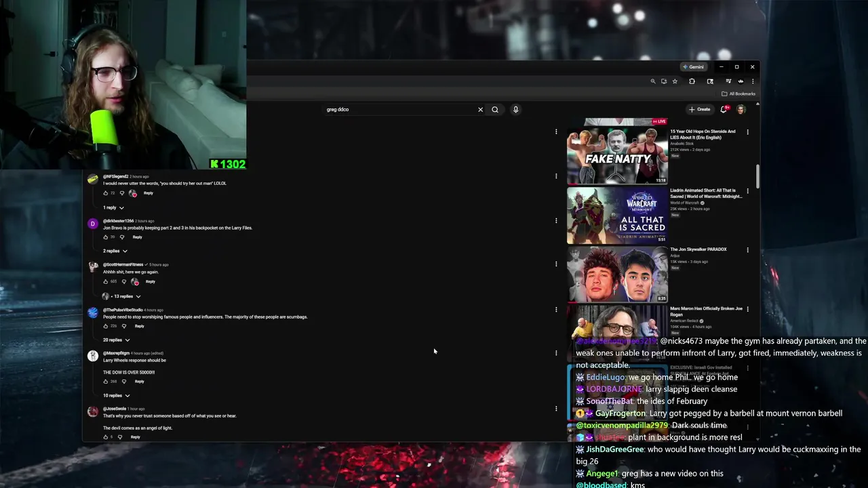Like the @Maxrepfitgm comment
868x488 pixels.
click(x=106, y=382)
